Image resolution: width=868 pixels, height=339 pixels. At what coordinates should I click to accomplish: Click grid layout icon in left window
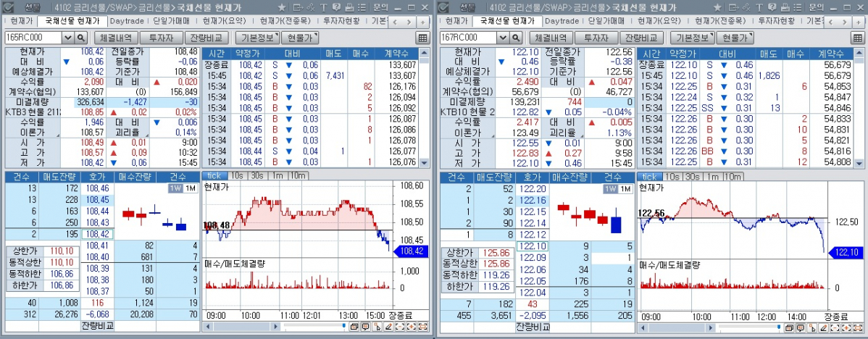click(x=422, y=38)
